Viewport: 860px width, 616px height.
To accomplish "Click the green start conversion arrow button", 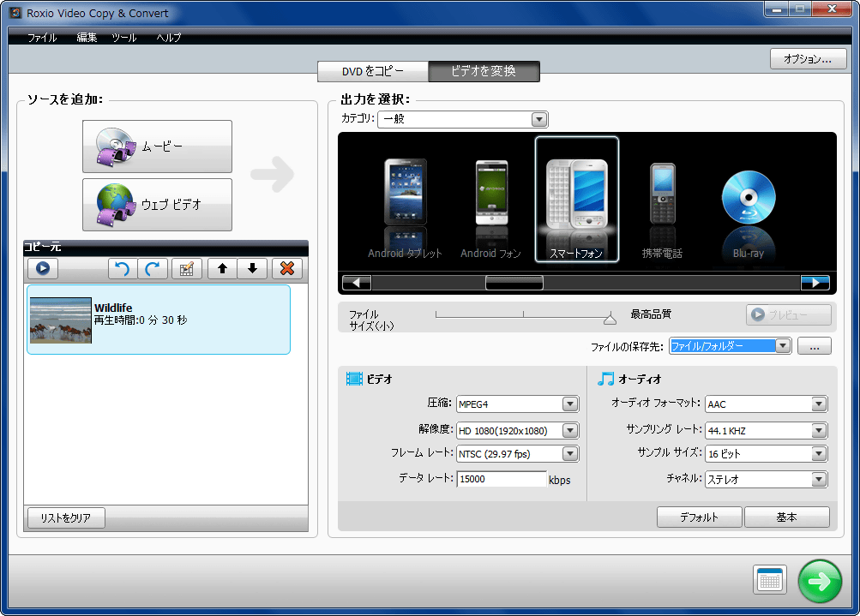I will click(x=820, y=581).
